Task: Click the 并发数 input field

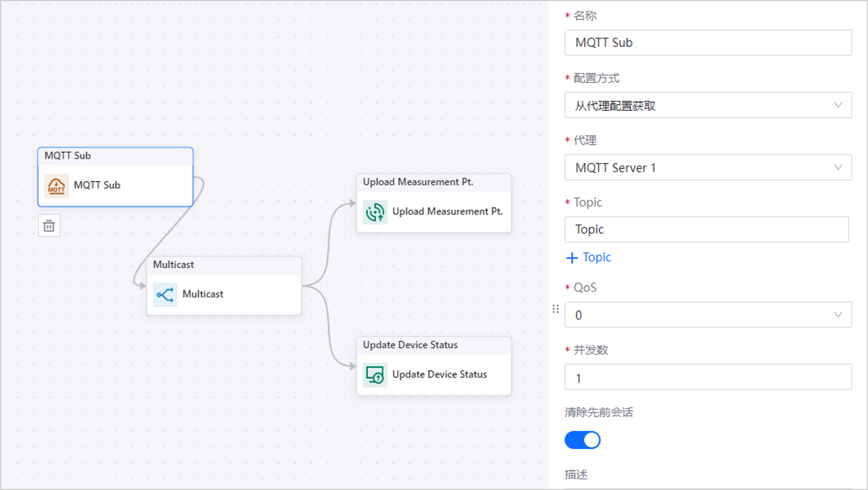Action: click(707, 378)
